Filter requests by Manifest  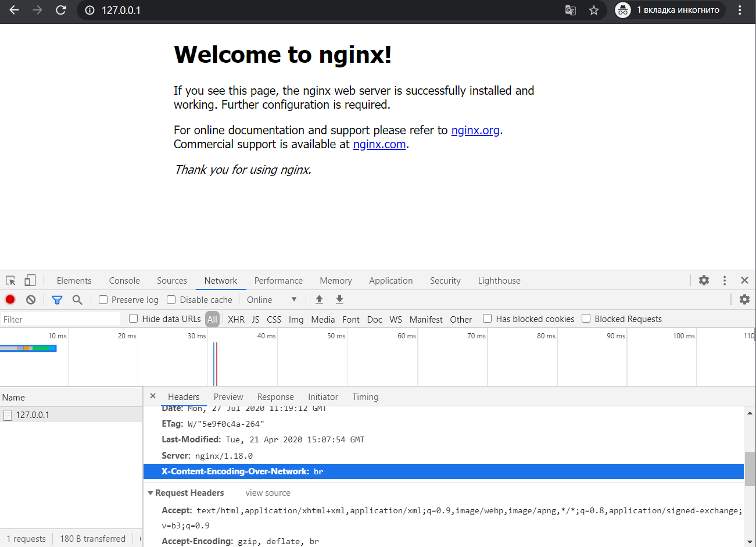(426, 319)
